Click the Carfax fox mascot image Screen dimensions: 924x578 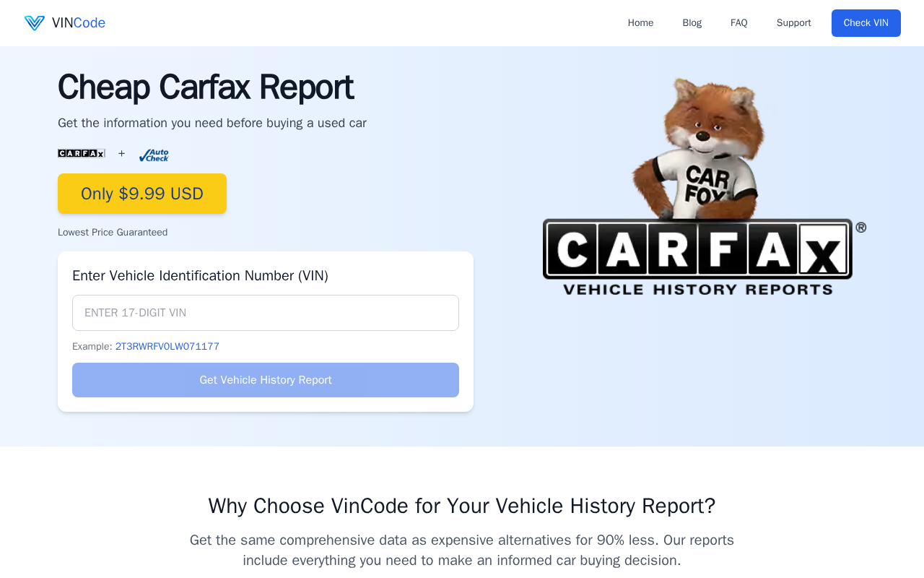pyautogui.click(x=705, y=186)
